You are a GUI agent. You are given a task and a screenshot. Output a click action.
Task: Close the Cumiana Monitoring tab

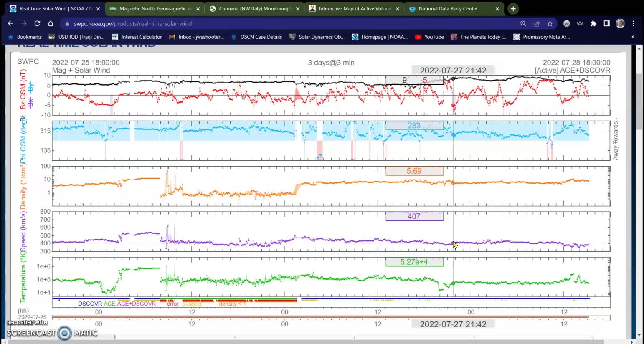click(x=298, y=9)
